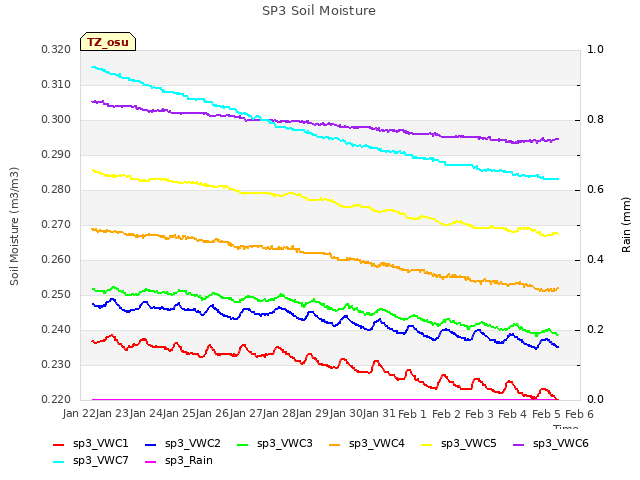
Task: Click the Feb 3 x-axis tick label
Action: [480, 414]
